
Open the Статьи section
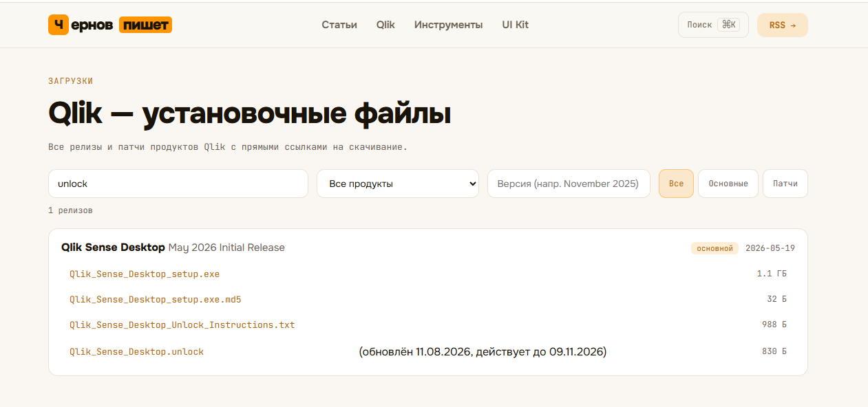coord(339,25)
